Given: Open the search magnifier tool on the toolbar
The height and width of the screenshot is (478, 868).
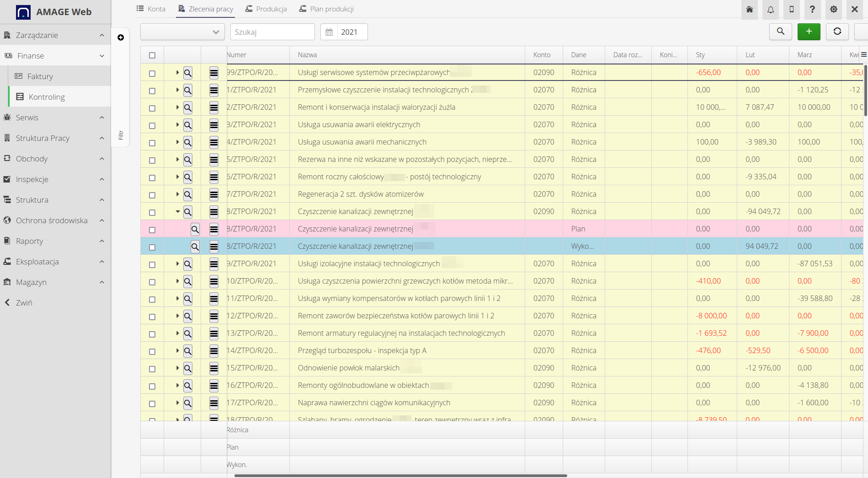Looking at the screenshot, I should pyautogui.click(x=780, y=32).
